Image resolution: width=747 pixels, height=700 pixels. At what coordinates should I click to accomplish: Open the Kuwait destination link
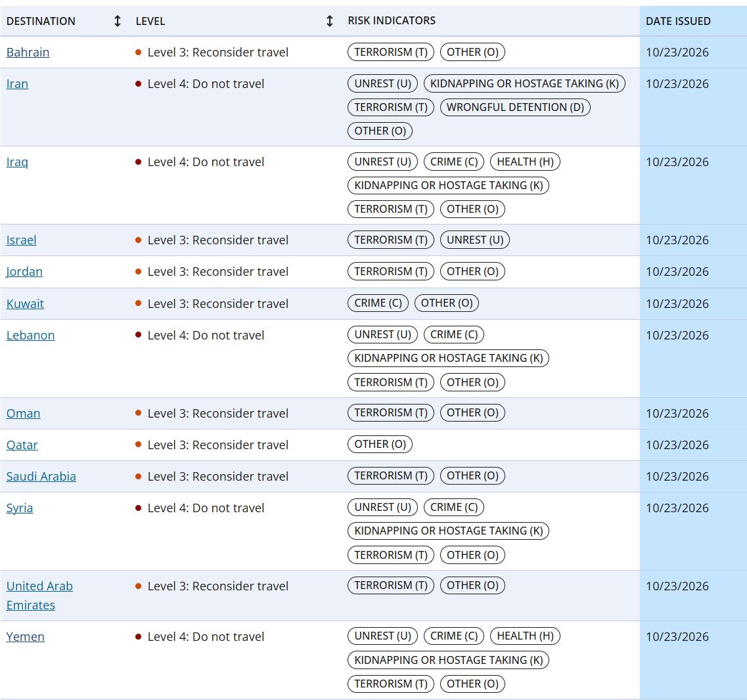pyautogui.click(x=25, y=303)
